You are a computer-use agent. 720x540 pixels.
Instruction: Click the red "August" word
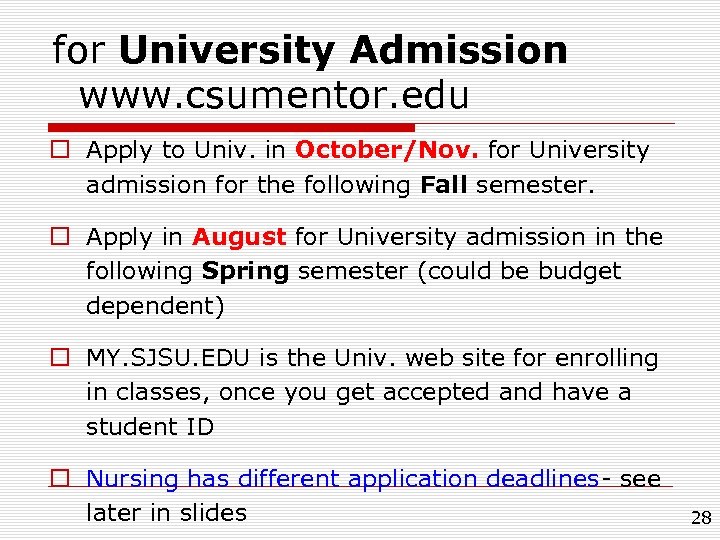239,238
